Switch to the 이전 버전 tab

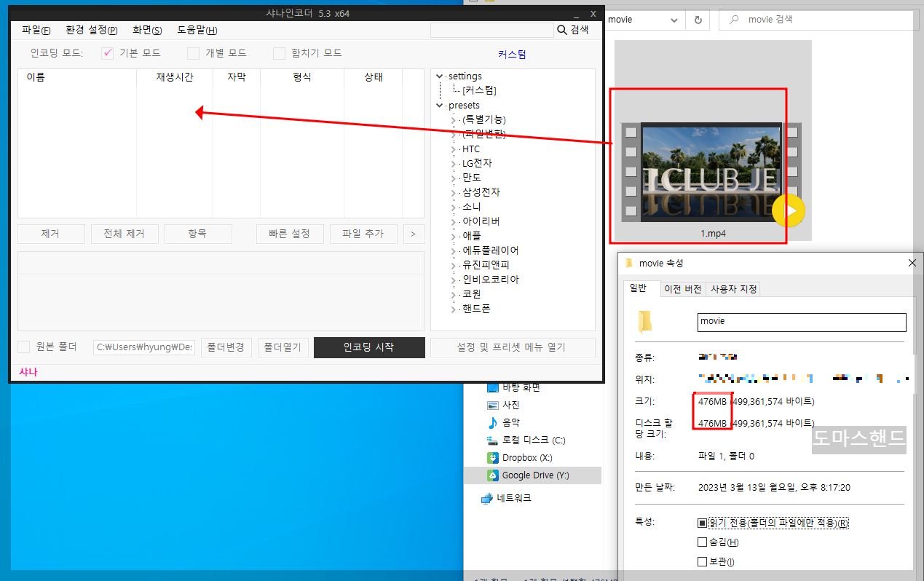coord(682,288)
